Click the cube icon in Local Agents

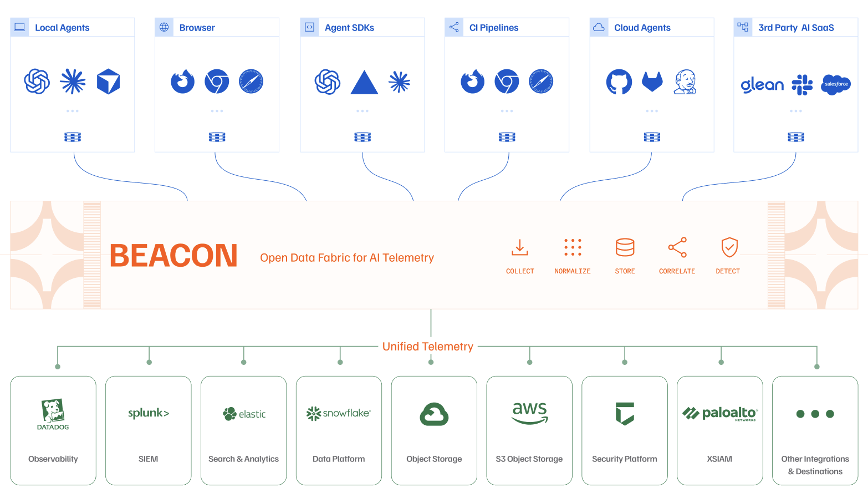point(108,82)
